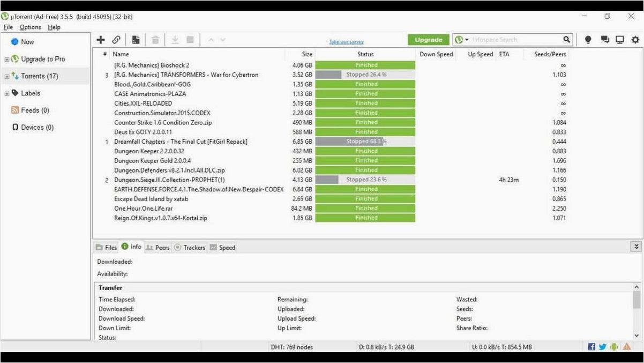
Task: Open the Take our survey link
Action: coord(346,42)
